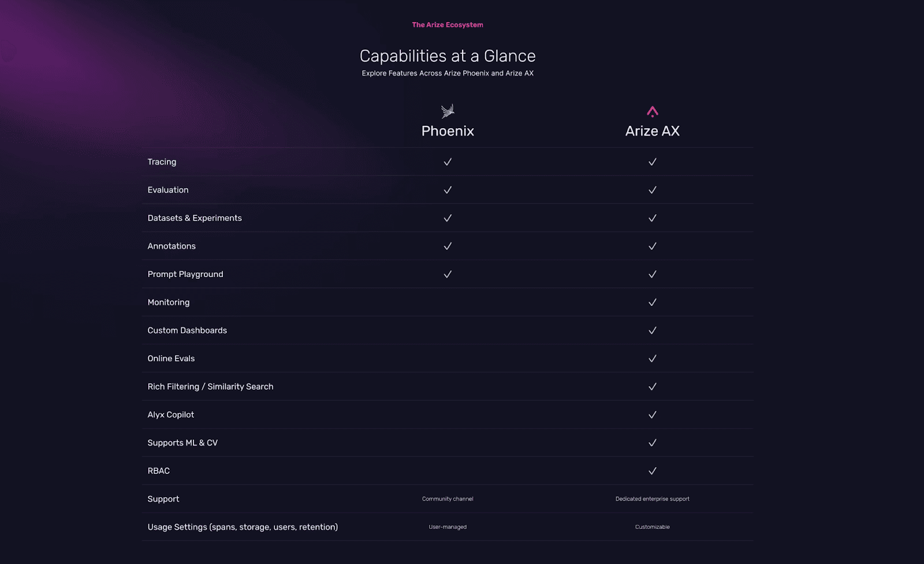Click the Community channel support text
The height and width of the screenshot is (564, 924).
(448, 499)
